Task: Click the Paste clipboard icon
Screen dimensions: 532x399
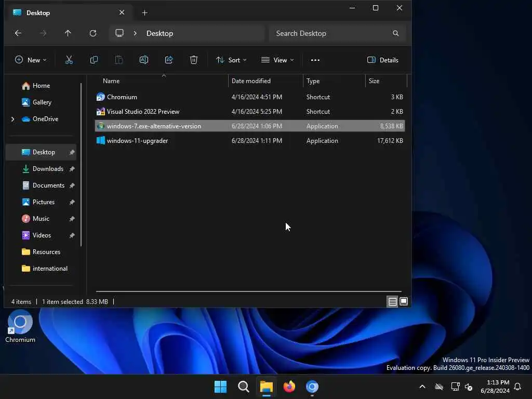Action: coord(119,60)
